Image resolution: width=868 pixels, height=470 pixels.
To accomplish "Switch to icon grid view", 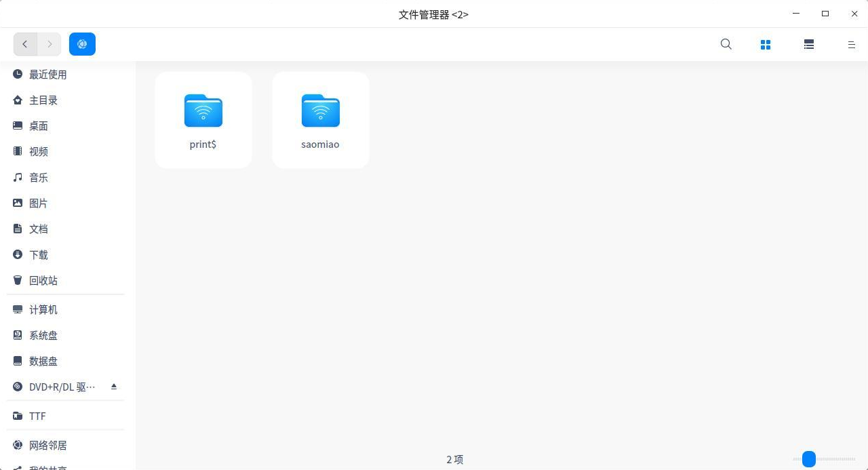I will pyautogui.click(x=766, y=44).
